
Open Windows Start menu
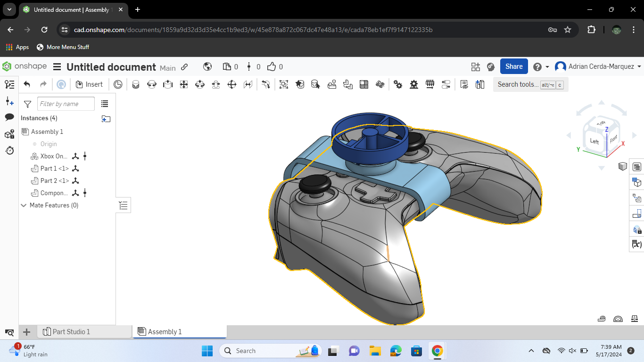tap(207, 351)
